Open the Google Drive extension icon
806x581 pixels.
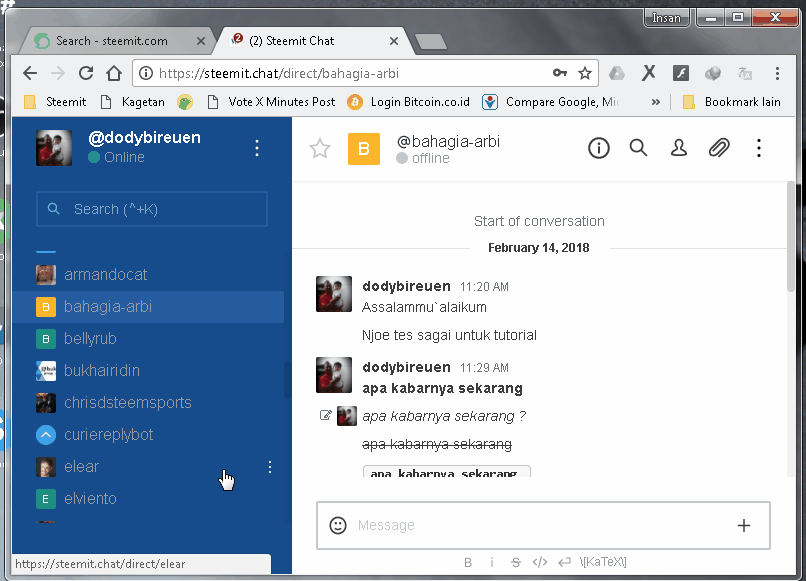617,74
